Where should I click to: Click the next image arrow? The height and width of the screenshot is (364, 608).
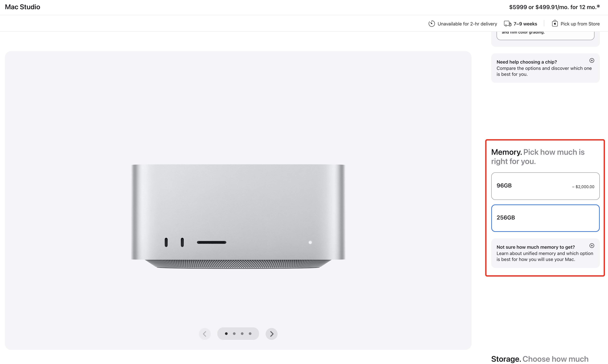(271, 334)
